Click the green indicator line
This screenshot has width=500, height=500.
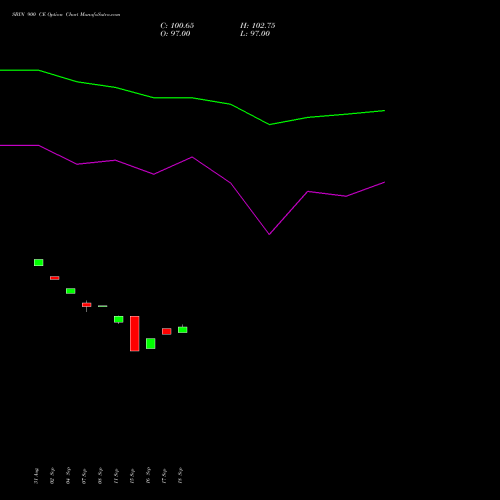coord(192,98)
